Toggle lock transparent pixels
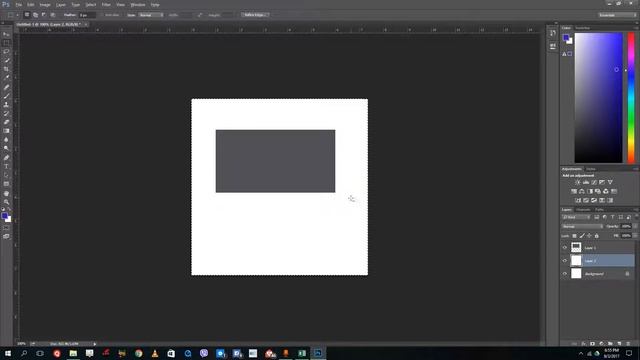The width and height of the screenshot is (640, 360). [574, 236]
